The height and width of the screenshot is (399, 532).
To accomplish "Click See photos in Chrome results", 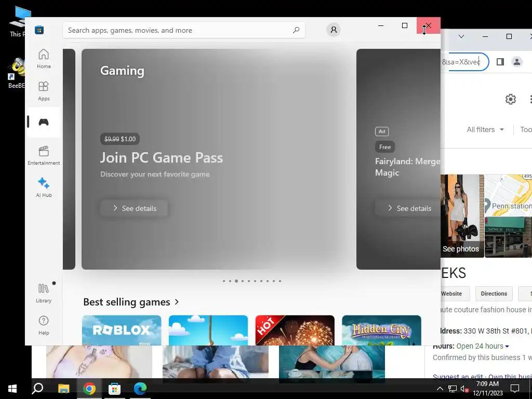I will pos(460,249).
